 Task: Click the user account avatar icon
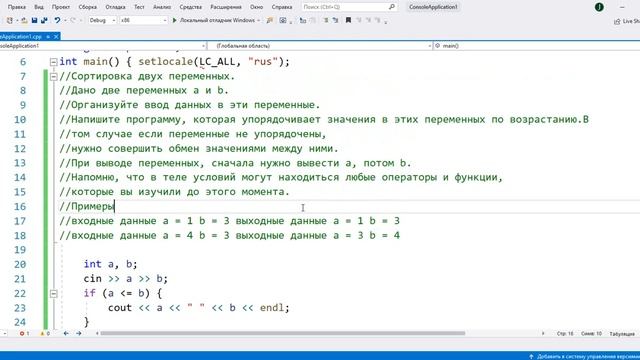point(599,7)
